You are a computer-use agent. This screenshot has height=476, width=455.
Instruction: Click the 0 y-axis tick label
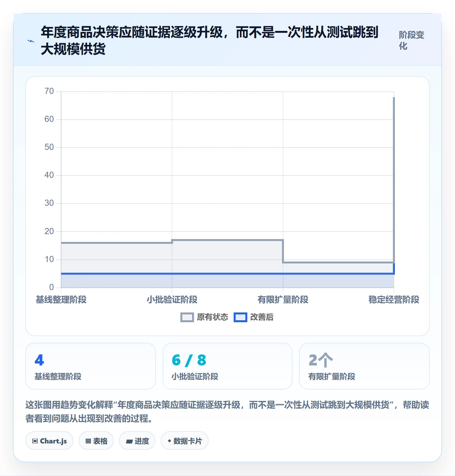51,287
